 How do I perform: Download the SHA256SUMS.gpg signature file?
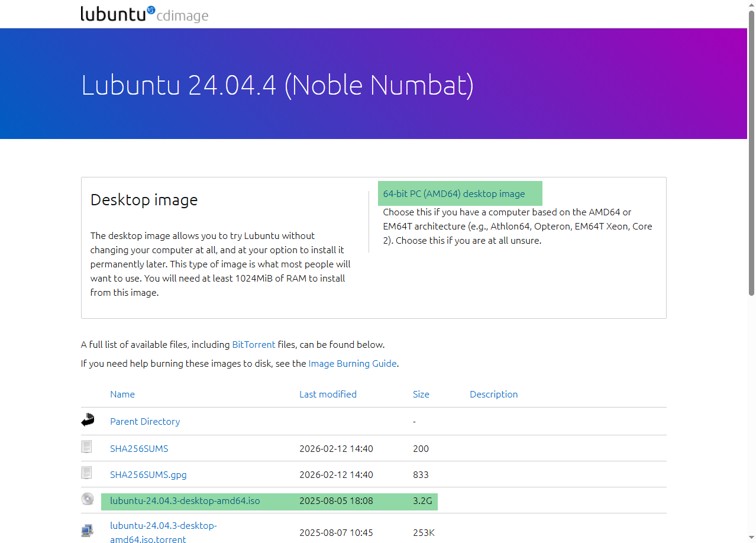pos(148,474)
